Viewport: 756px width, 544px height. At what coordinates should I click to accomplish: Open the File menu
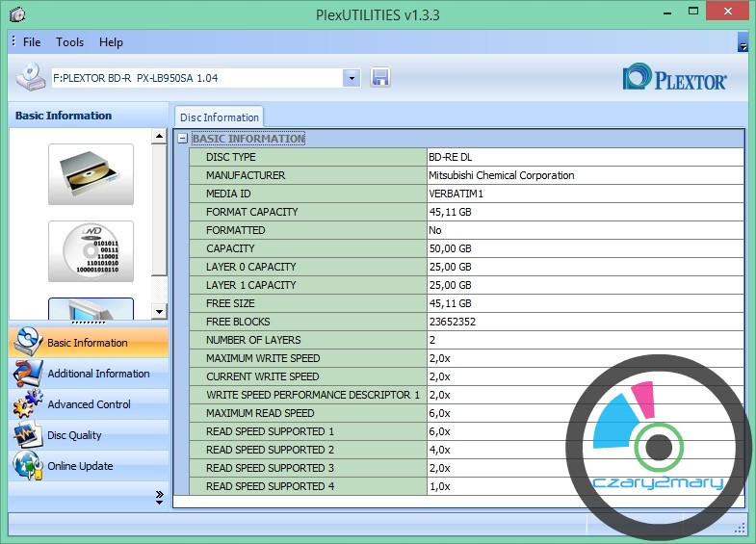[32, 42]
